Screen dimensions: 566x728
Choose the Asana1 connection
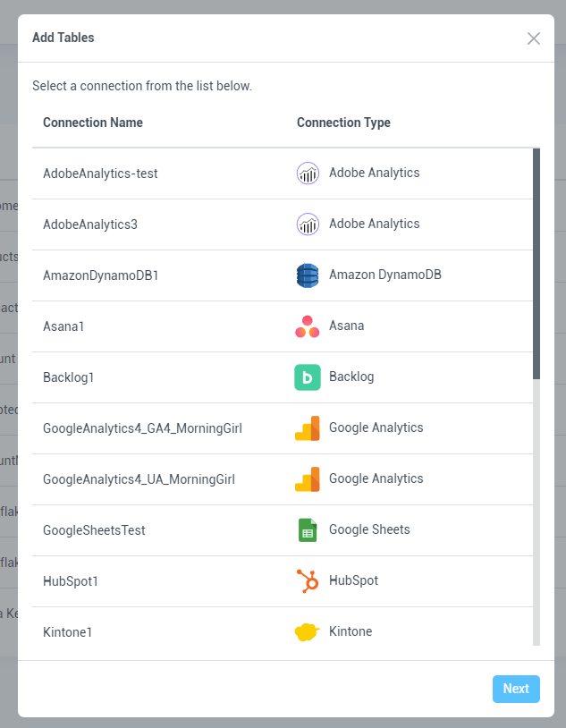[x=63, y=326]
